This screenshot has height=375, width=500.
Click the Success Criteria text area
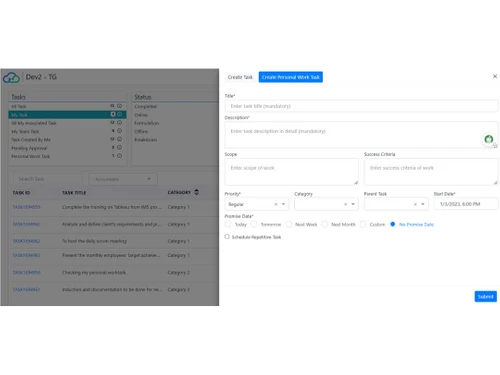click(431, 172)
